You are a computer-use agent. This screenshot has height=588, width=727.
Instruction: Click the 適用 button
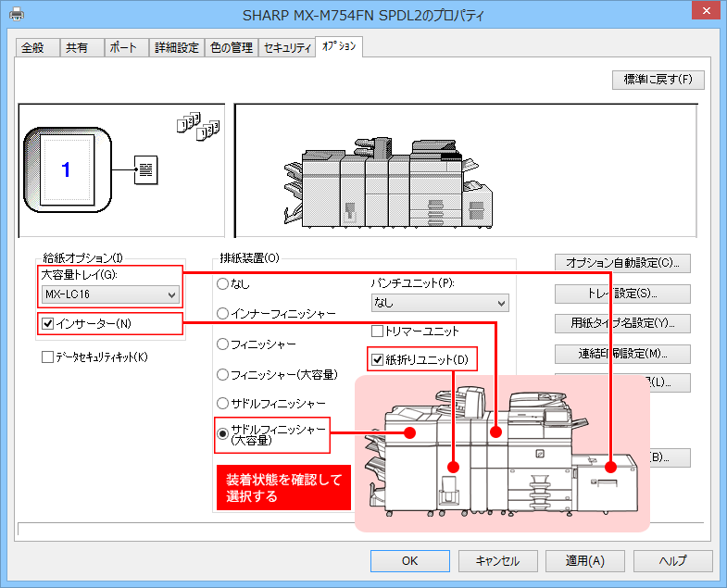tap(585, 561)
